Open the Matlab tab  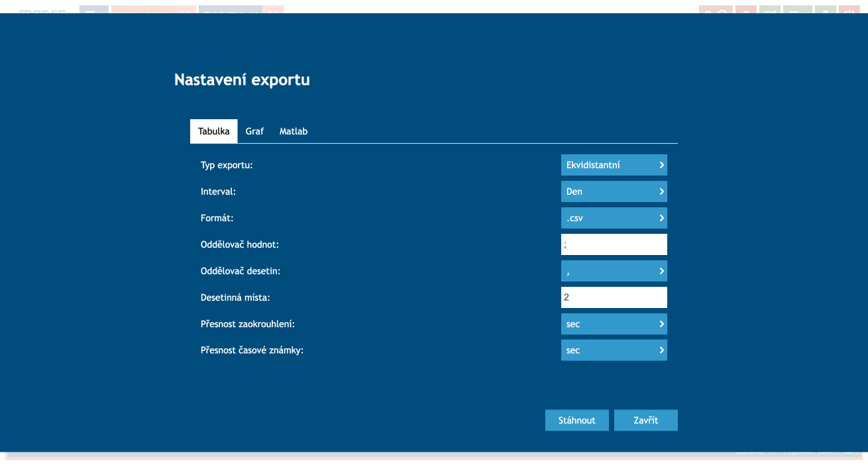[294, 131]
